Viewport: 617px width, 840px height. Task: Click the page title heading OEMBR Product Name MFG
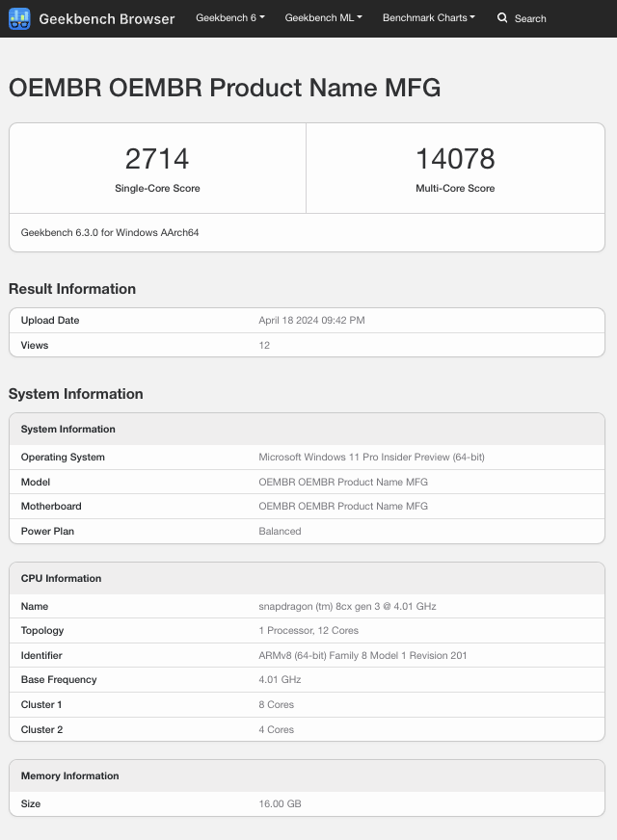(225, 89)
